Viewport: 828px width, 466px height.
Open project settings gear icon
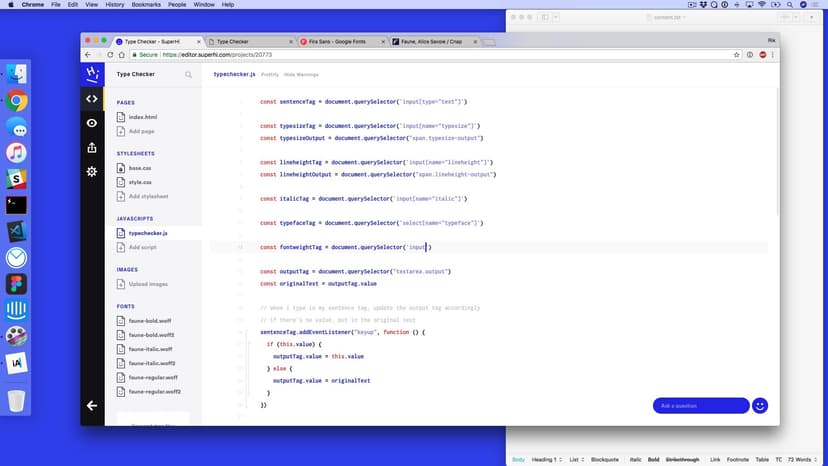click(92, 171)
